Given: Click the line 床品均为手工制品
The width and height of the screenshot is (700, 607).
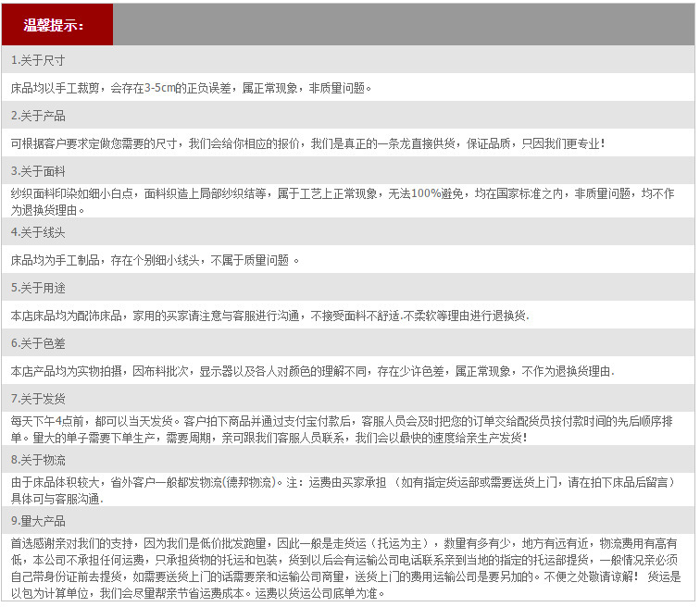Looking at the screenshot, I should [x=155, y=260].
